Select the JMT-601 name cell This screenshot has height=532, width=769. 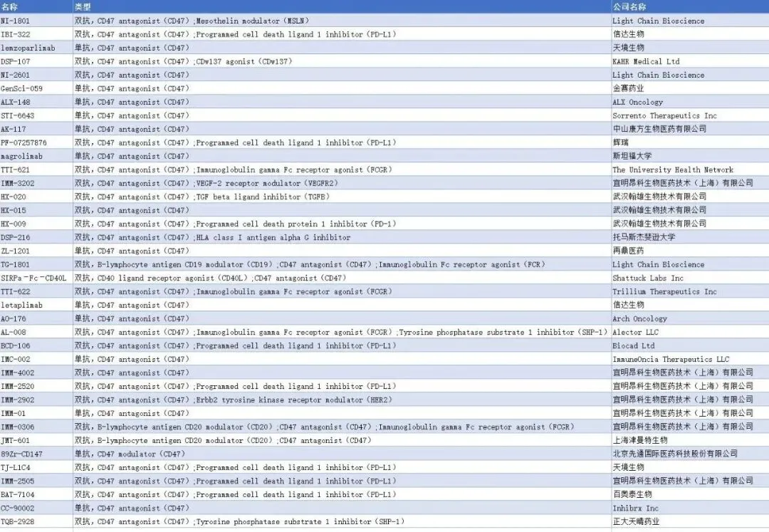pyautogui.click(x=36, y=440)
